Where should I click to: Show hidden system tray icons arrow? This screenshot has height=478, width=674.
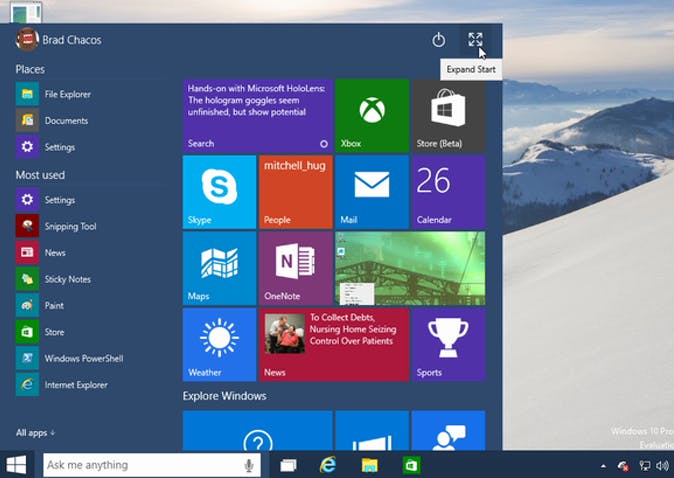tap(604, 466)
